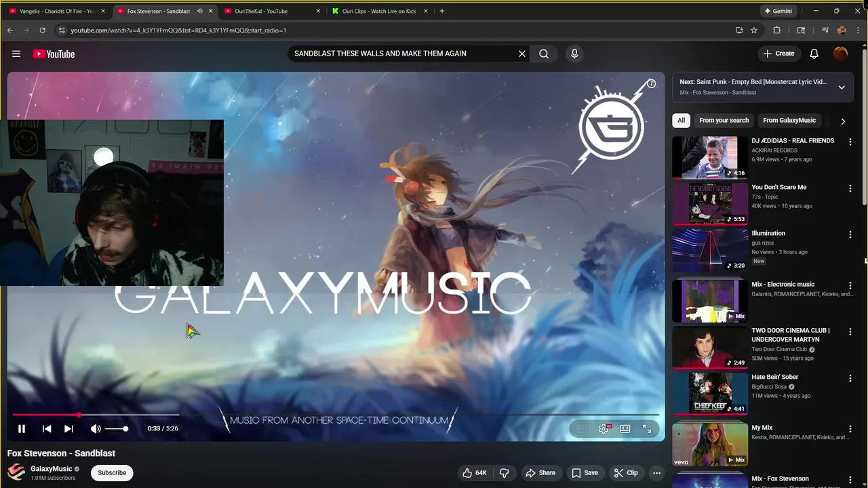
Task: Show more filter chips with arrow
Action: pyautogui.click(x=843, y=121)
